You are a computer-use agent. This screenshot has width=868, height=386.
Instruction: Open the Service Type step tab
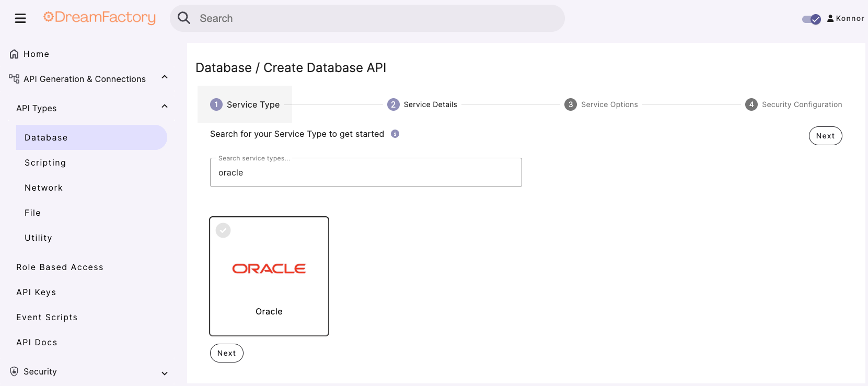[245, 104]
